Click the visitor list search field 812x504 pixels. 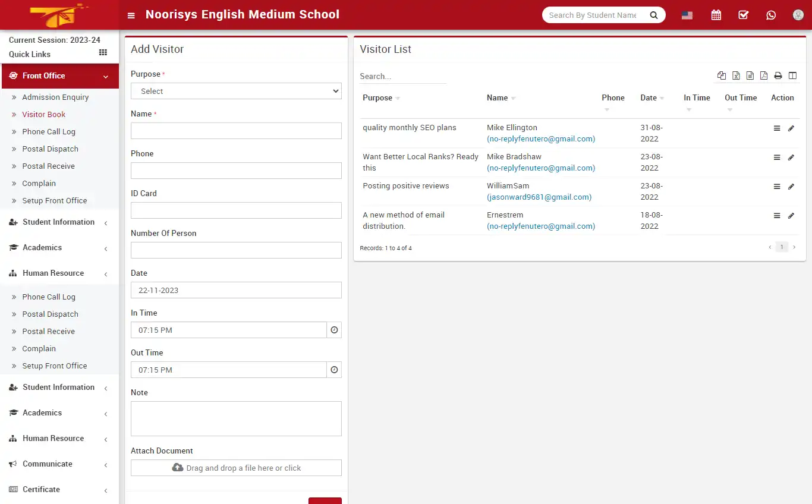click(x=402, y=76)
